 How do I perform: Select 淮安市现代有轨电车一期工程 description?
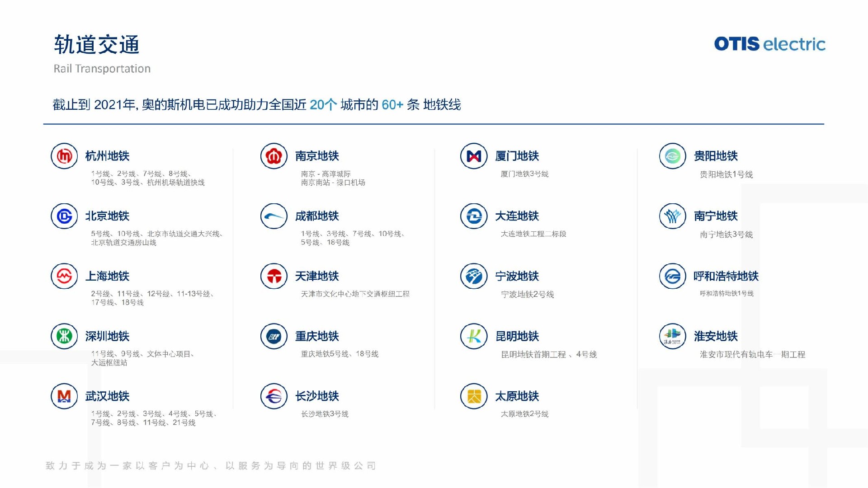click(x=753, y=355)
